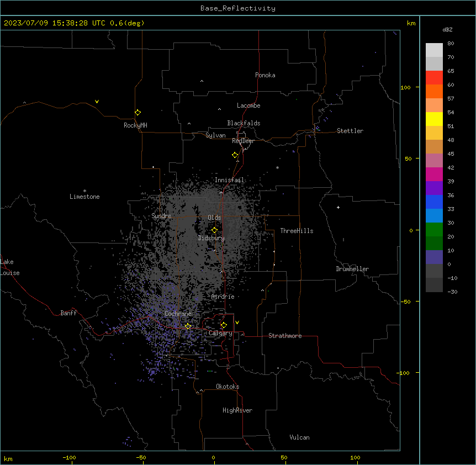Click the km unit label at top right

pyautogui.click(x=411, y=23)
